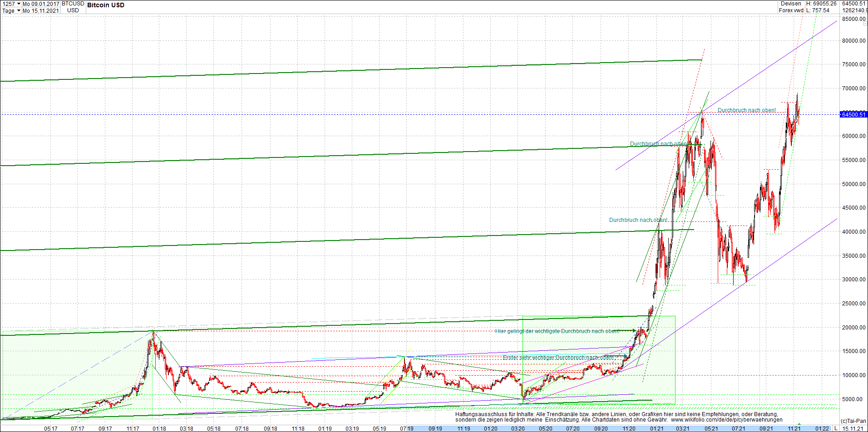Click the Bitcoin USD chart title
The width and height of the screenshot is (868, 432).
(x=106, y=5)
